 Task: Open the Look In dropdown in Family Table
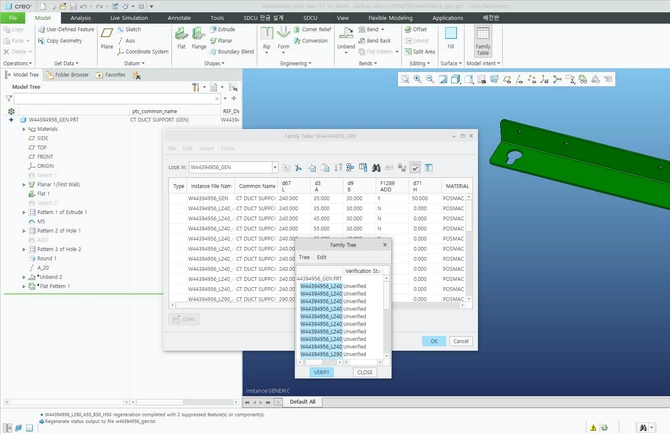pyautogui.click(x=275, y=167)
